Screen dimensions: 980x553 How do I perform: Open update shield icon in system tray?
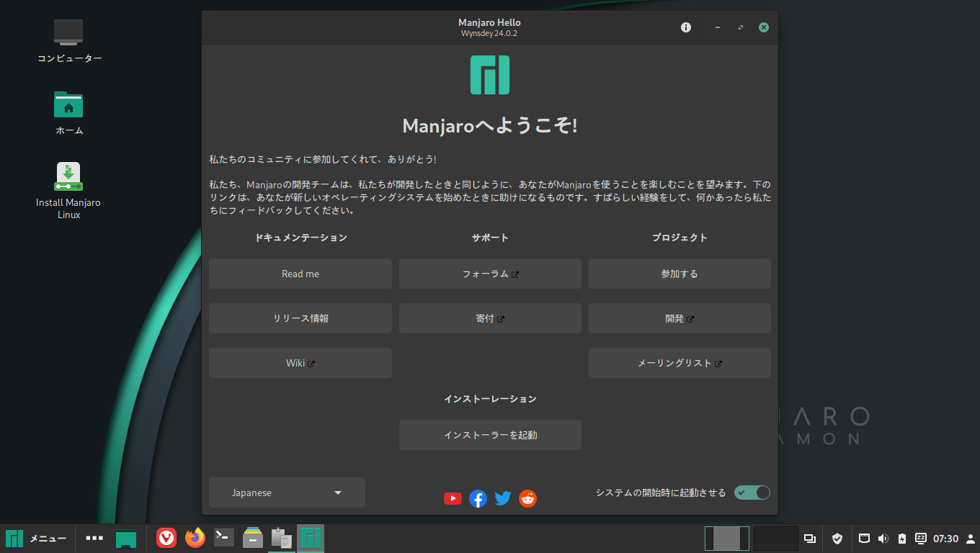tap(837, 538)
